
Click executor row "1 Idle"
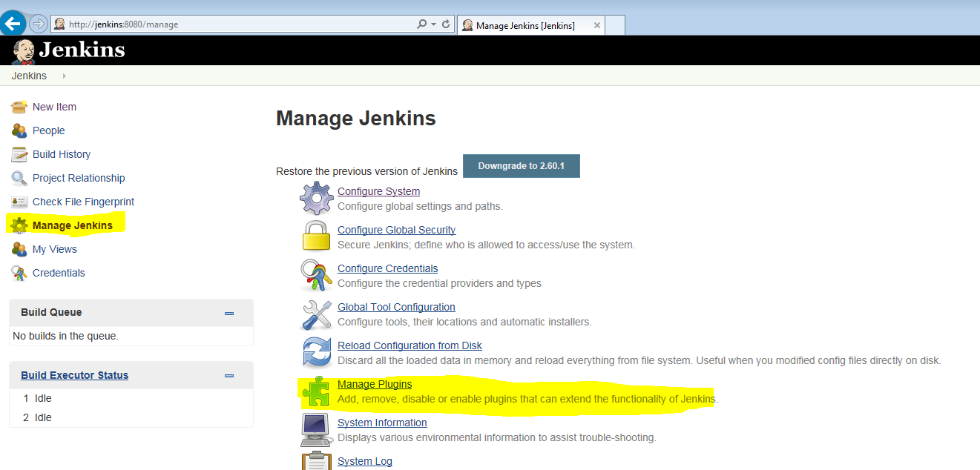pos(37,398)
